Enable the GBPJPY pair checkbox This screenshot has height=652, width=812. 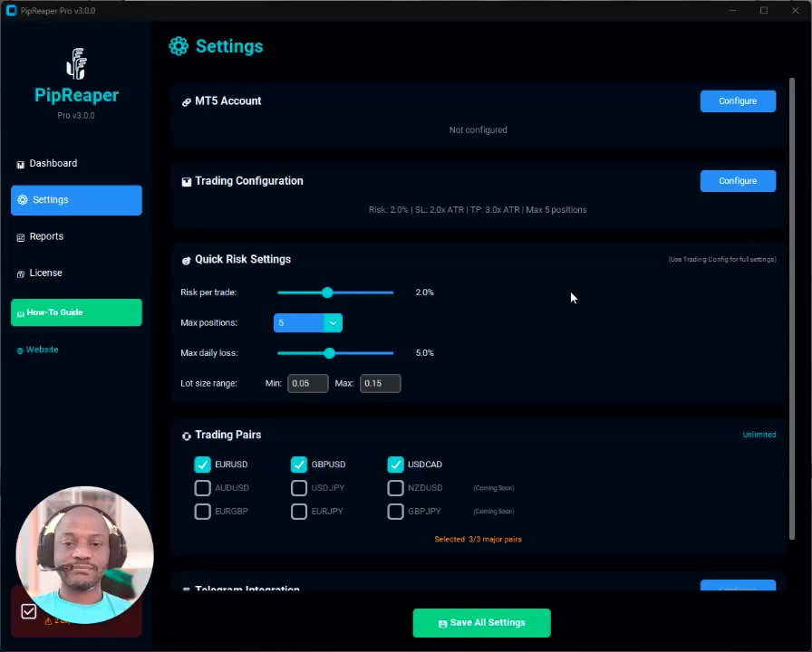[395, 512]
